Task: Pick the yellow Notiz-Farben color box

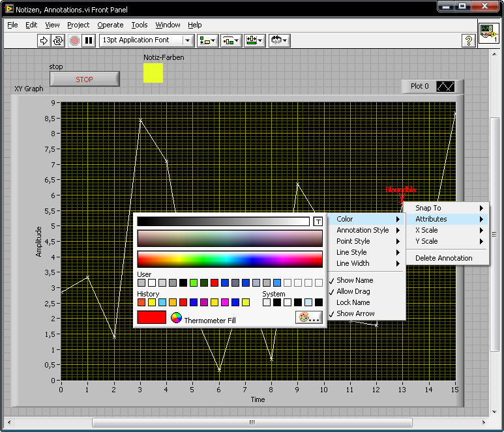Action: coord(153,73)
